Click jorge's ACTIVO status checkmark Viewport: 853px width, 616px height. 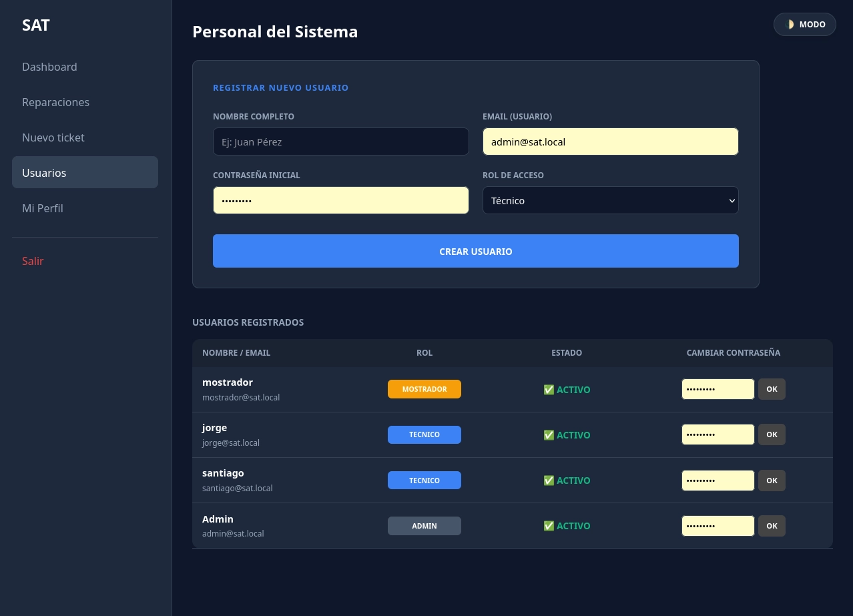549,435
